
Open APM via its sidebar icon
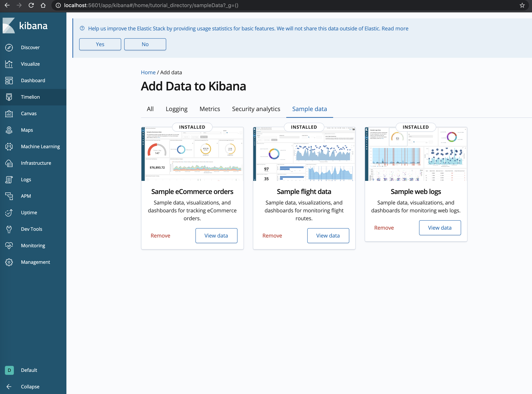click(x=9, y=196)
